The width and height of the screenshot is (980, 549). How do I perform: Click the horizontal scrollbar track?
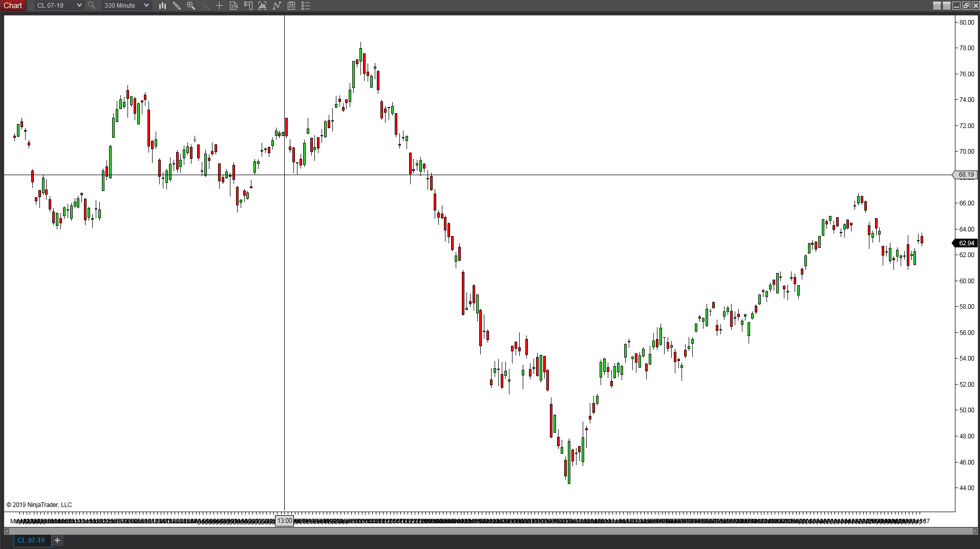click(491, 531)
